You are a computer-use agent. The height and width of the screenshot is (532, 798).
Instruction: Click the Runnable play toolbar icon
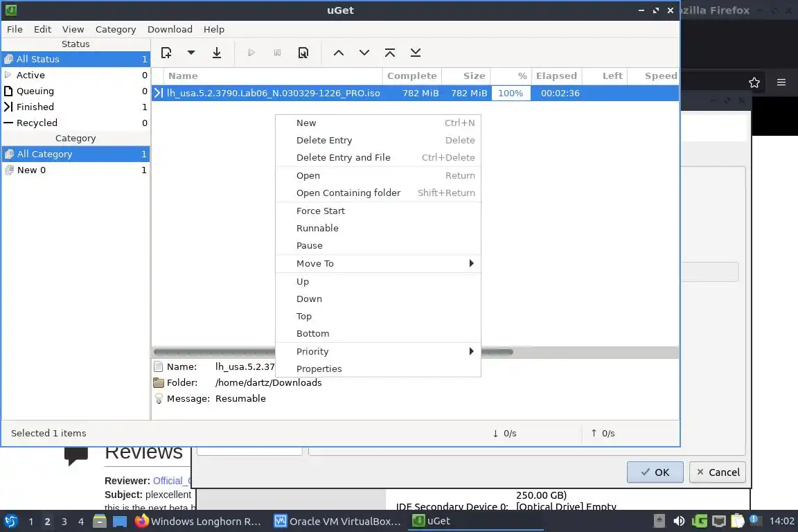click(251, 53)
